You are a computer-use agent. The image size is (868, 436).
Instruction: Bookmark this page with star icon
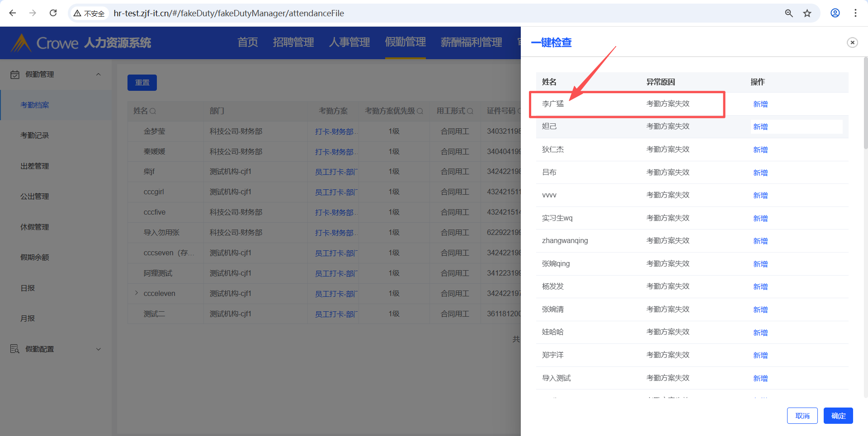click(807, 13)
